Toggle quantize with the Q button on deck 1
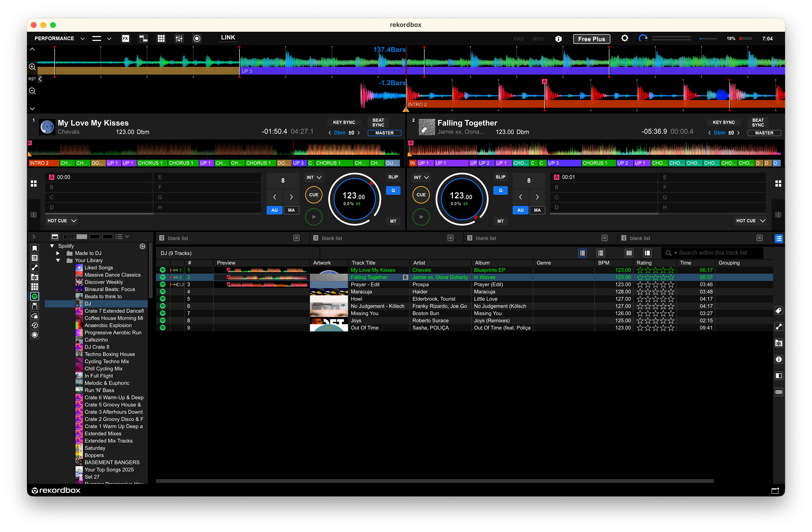 pos(393,190)
